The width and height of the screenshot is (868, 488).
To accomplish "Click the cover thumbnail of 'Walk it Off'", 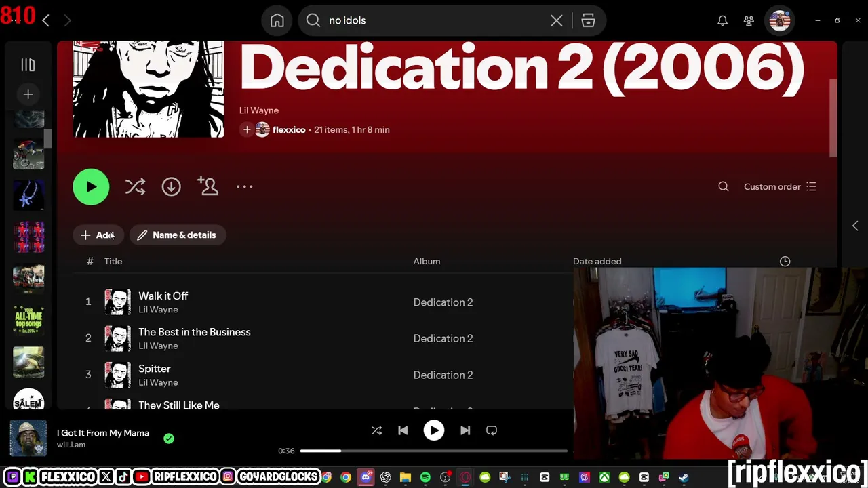I will tap(117, 302).
